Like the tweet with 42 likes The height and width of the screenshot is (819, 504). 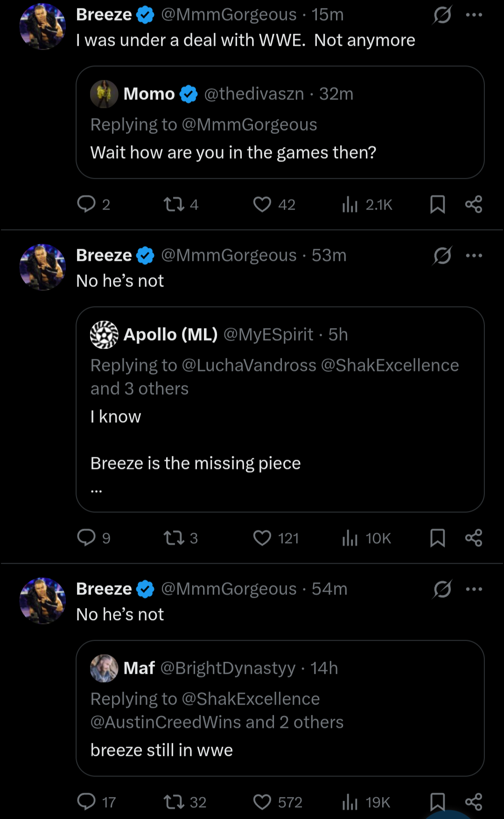[262, 204]
